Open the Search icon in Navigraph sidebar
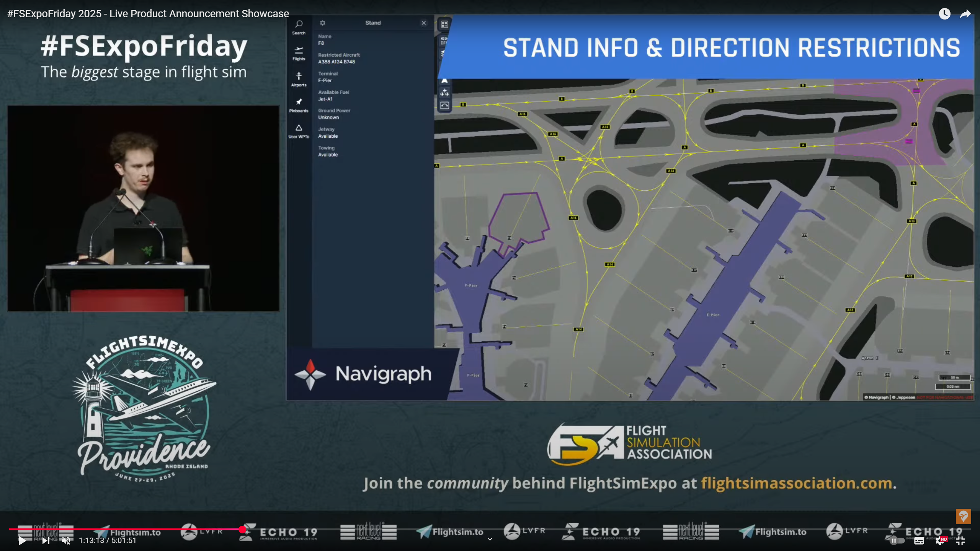 299,27
